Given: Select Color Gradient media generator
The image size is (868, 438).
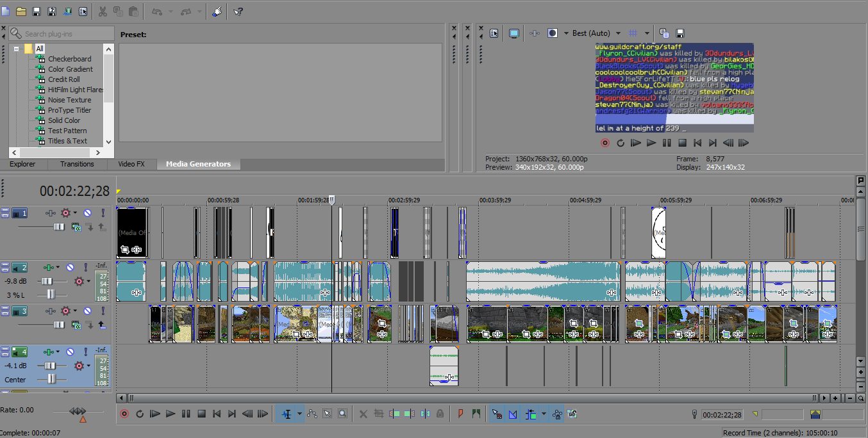Looking at the screenshot, I should point(71,69).
